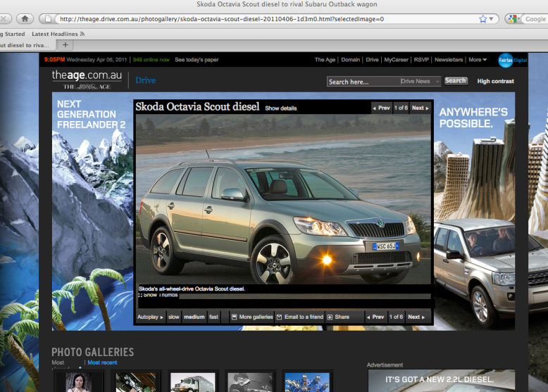Image resolution: width=548 pixels, height=392 pixels.
Task: Click the Fairfax Digital logo
Action: 512,61
